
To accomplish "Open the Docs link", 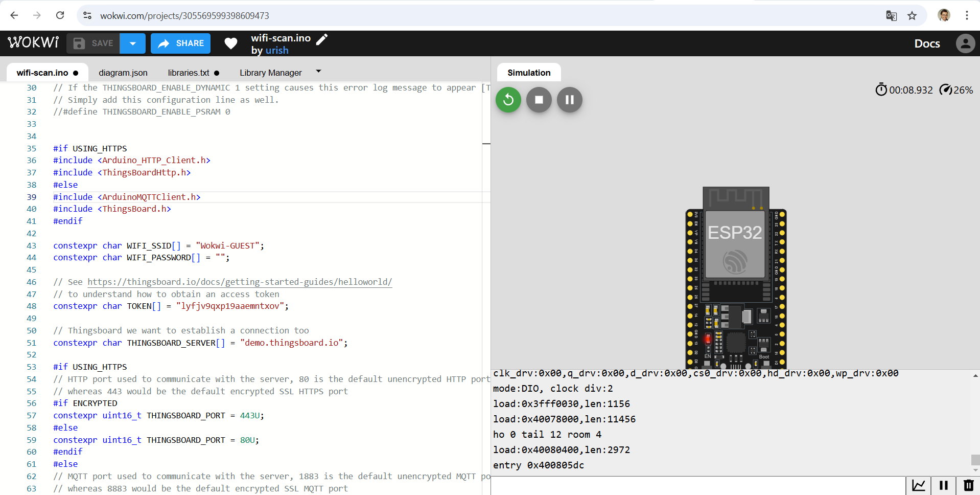I will pos(927,43).
